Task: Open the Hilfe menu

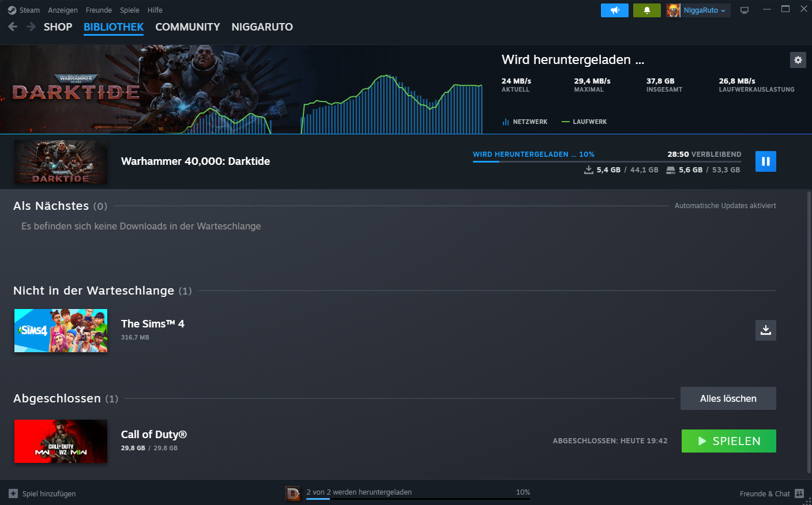Action: (x=155, y=10)
